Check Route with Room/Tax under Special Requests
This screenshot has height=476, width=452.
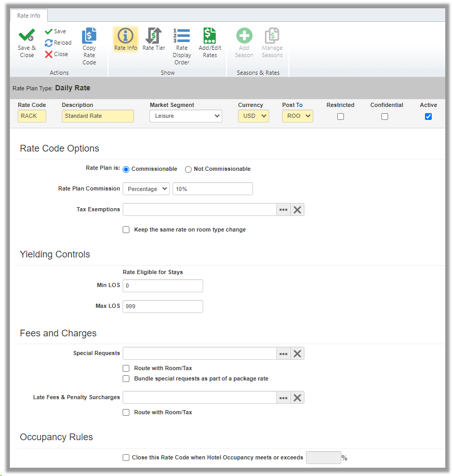pos(126,368)
